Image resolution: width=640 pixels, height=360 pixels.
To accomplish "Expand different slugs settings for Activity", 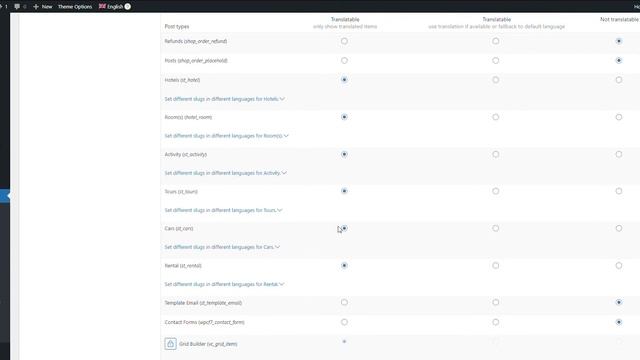I will (226, 173).
